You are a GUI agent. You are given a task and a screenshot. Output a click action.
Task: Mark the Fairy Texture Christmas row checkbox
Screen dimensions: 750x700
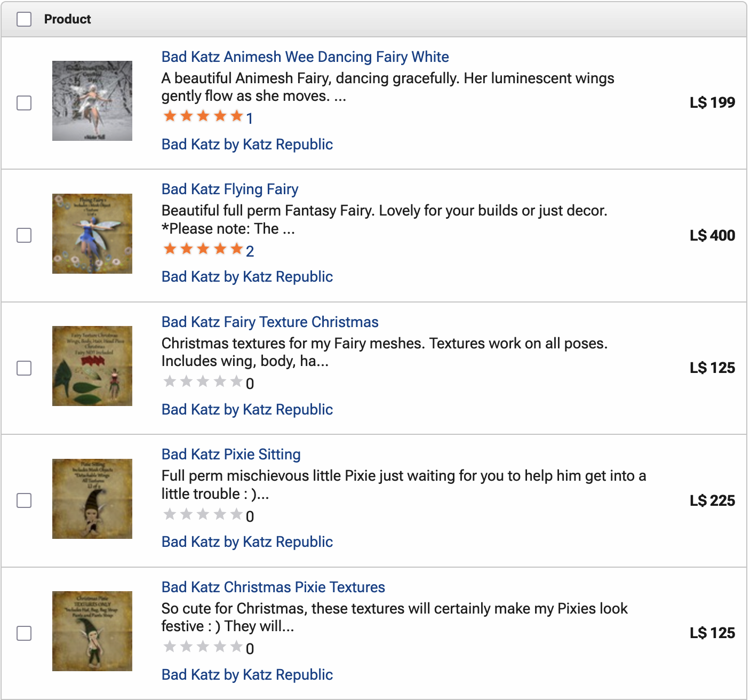point(24,368)
